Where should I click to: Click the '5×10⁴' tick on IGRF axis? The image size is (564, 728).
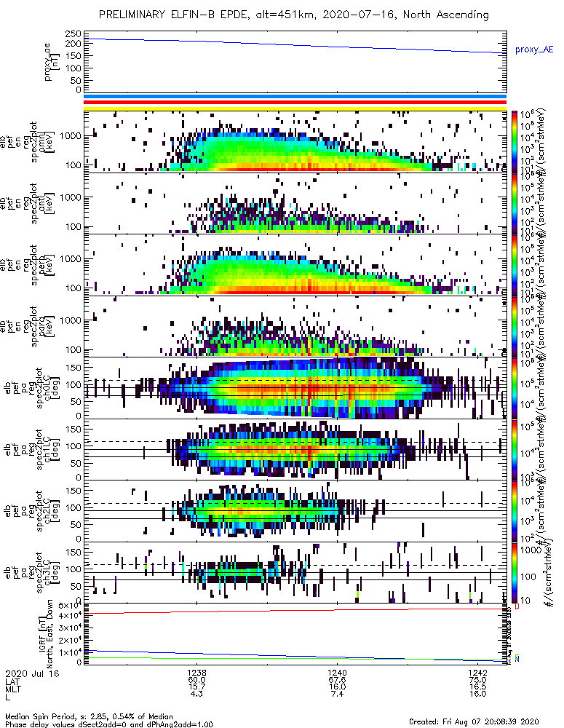click(x=70, y=606)
